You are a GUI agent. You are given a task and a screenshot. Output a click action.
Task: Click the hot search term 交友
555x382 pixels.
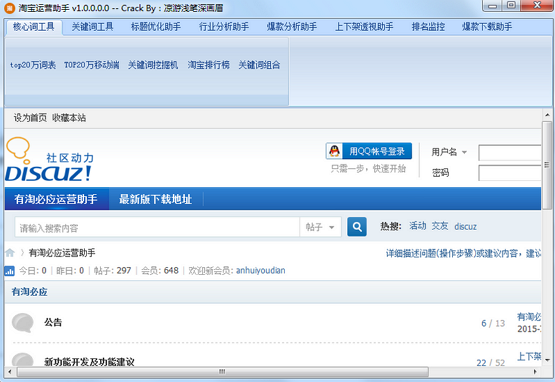440,226
